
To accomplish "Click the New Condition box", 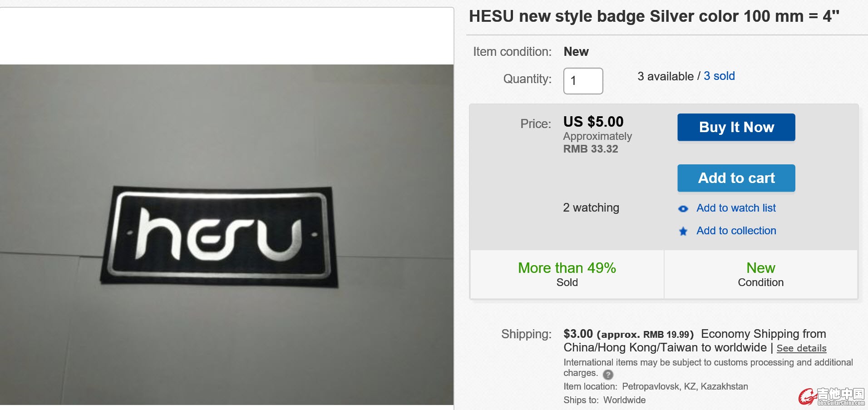I will [760, 274].
